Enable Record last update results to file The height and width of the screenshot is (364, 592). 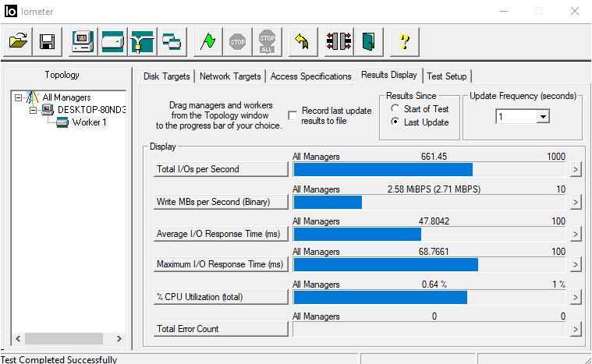[292, 115]
